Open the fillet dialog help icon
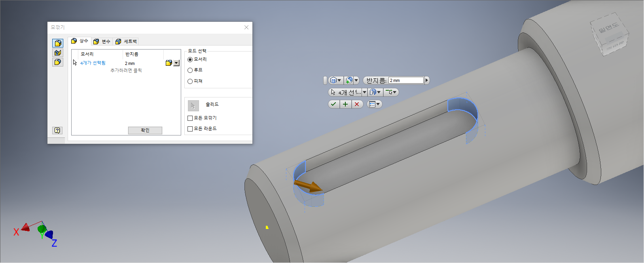Image resolution: width=644 pixels, height=263 pixels. point(57,130)
